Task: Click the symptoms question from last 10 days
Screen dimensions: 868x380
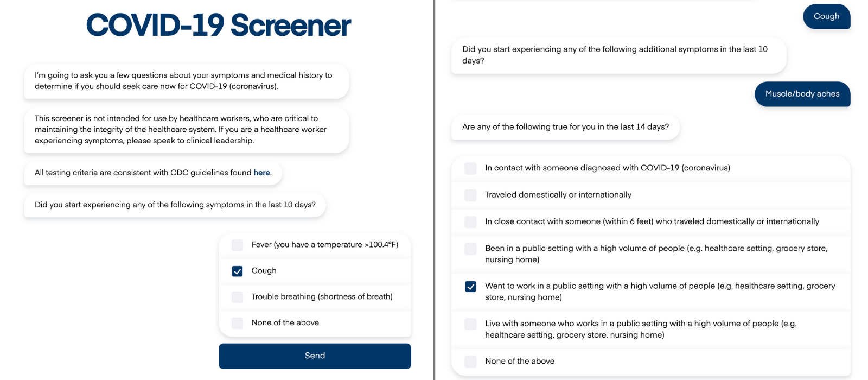Action: [x=175, y=205]
